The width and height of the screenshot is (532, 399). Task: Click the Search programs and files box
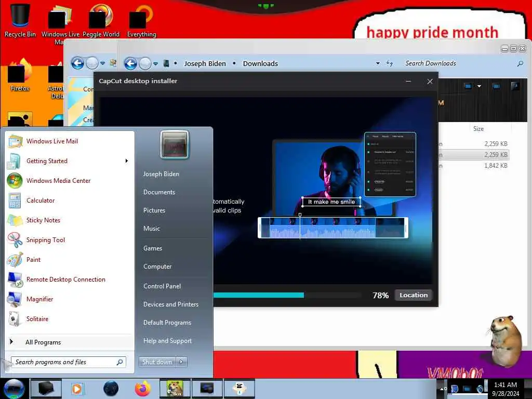tap(69, 362)
